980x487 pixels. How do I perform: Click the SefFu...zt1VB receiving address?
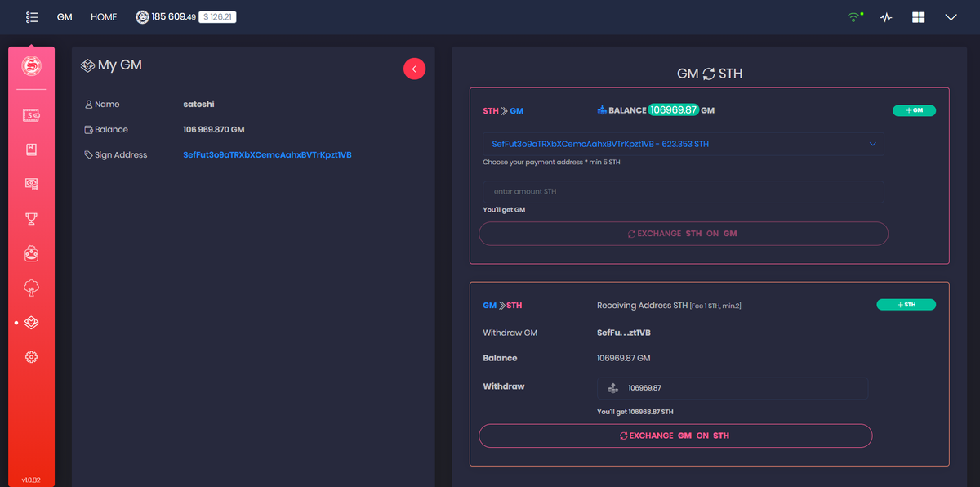(x=624, y=333)
